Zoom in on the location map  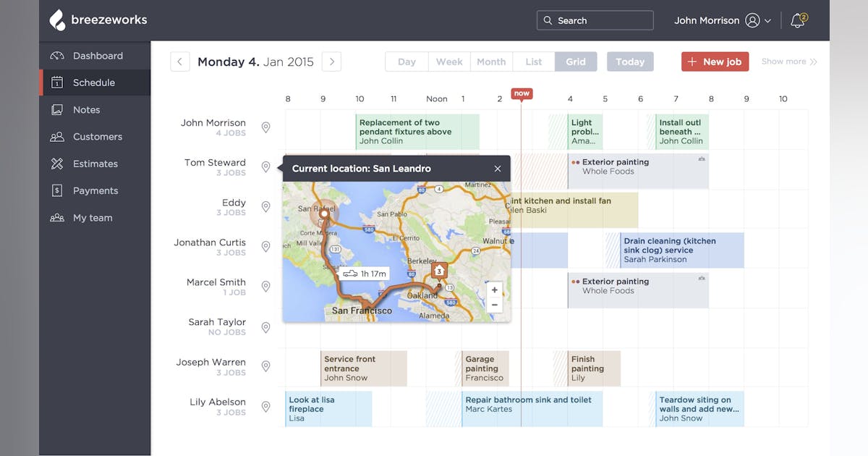tap(494, 290)
